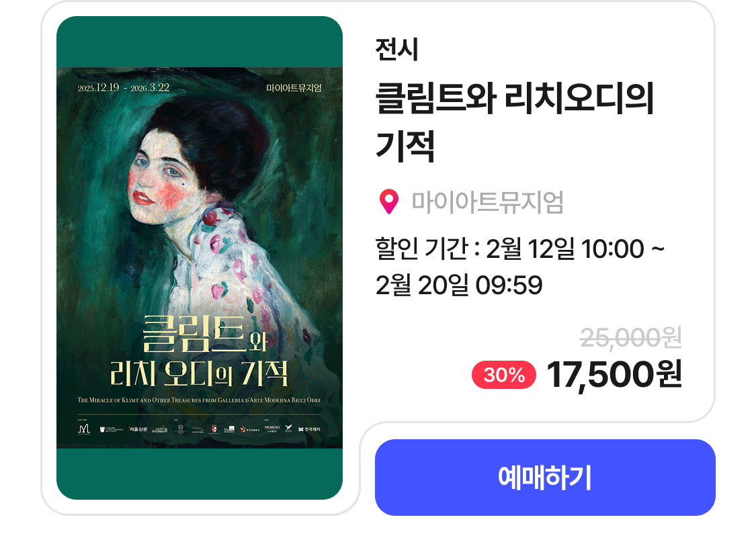Screen dimensions: 756x540
Task: Click the golden 클림트와 title on the poster
Action: tap(204, 333)
